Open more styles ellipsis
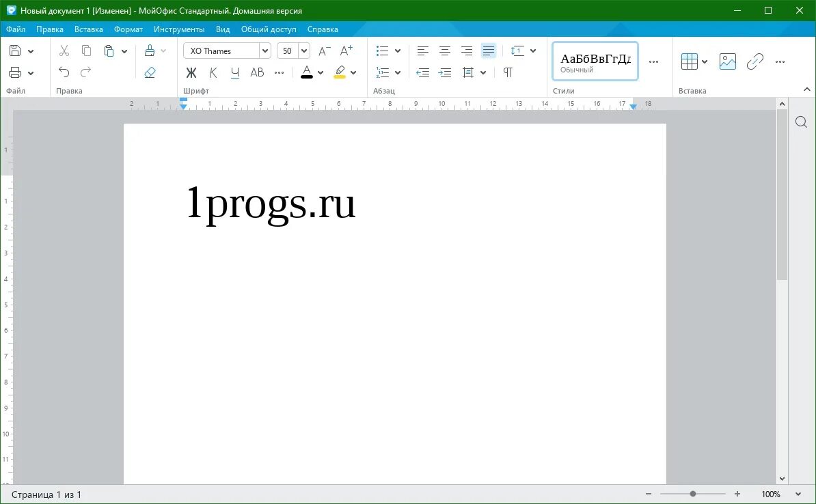816x504 pixels. click(653, 62)
